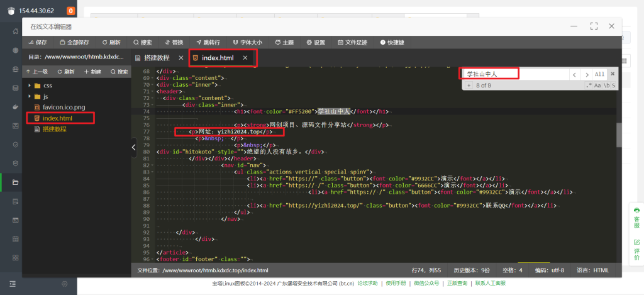
Task: Click 上一级 to go up a directory
Action: point(36,72)
